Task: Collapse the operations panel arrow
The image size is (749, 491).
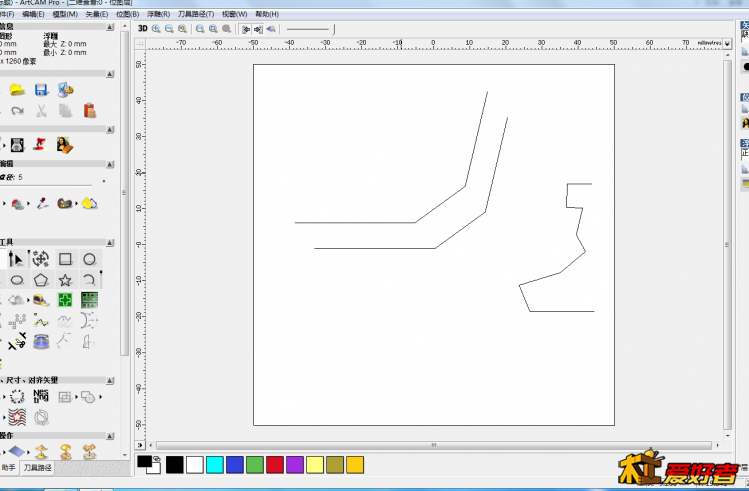Action: point(110,436)
